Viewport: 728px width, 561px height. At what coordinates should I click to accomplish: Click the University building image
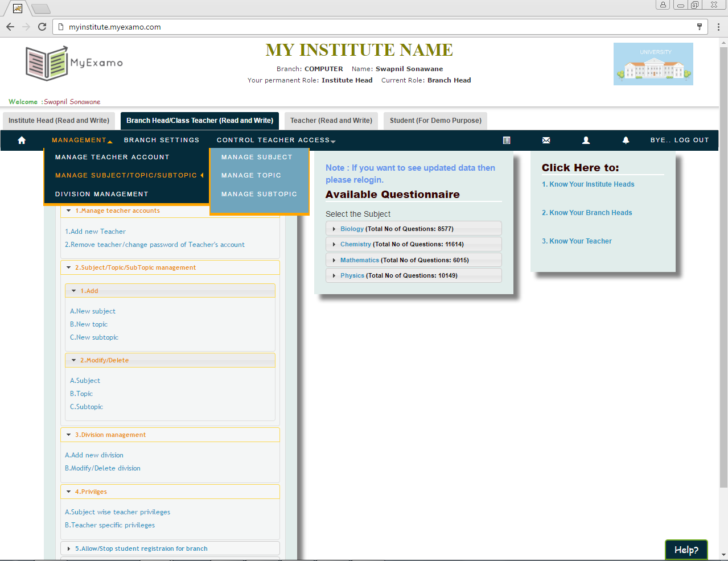coord(653,64)
